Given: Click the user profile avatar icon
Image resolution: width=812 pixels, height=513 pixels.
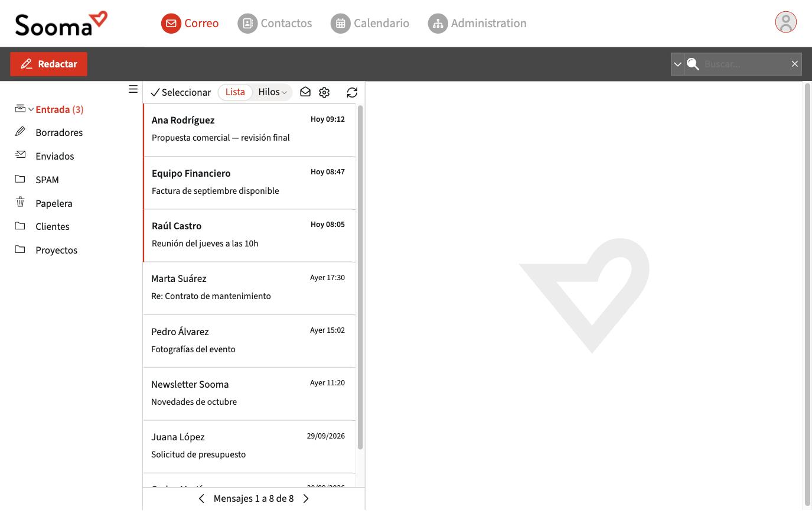Looking at the screenshot, I should (785, 22).
